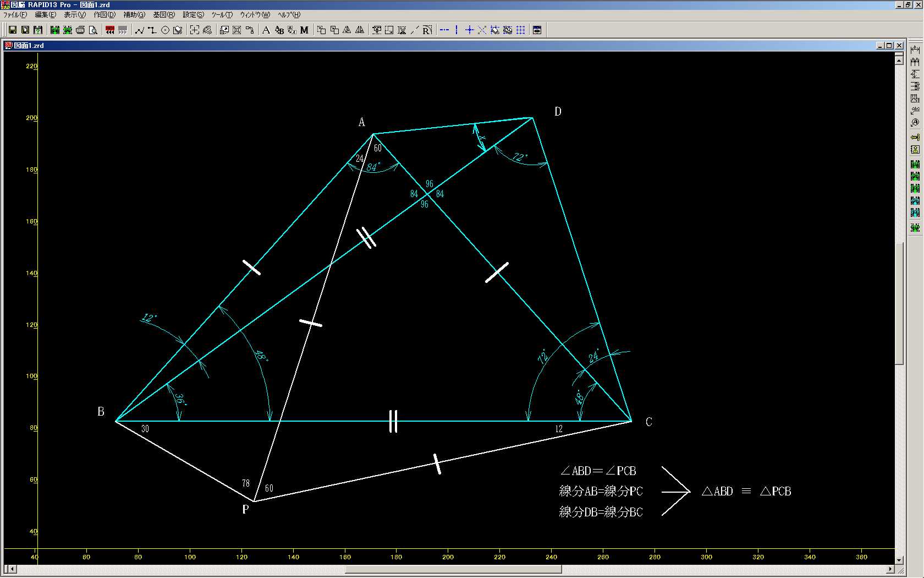Image resolution: width=924 pixels, height=578 pixels.
Task: Click vertex label D in drawing
Action: 558,112
